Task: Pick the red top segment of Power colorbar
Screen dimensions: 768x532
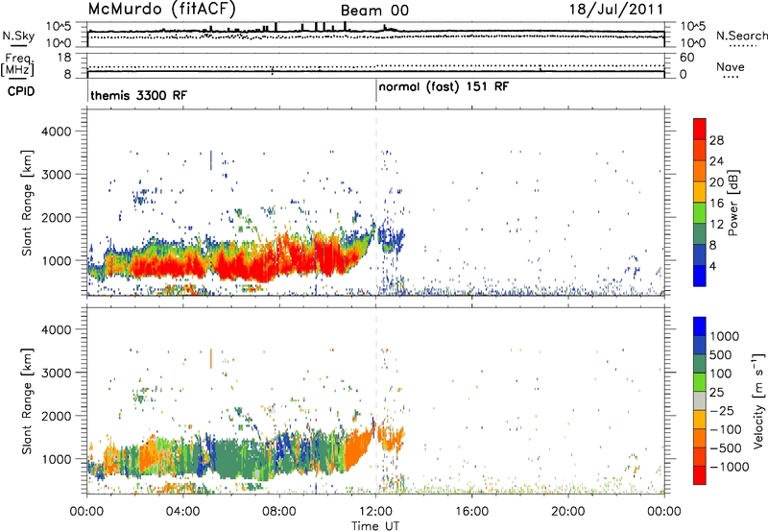Action: point(700,129)
